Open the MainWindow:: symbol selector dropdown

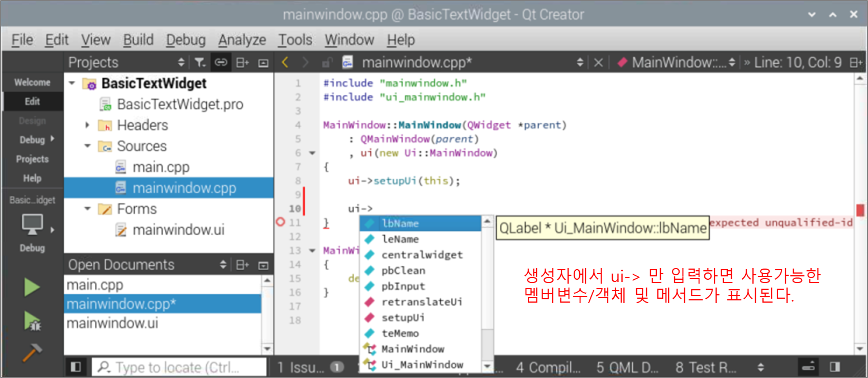click(x=732, y=63)
